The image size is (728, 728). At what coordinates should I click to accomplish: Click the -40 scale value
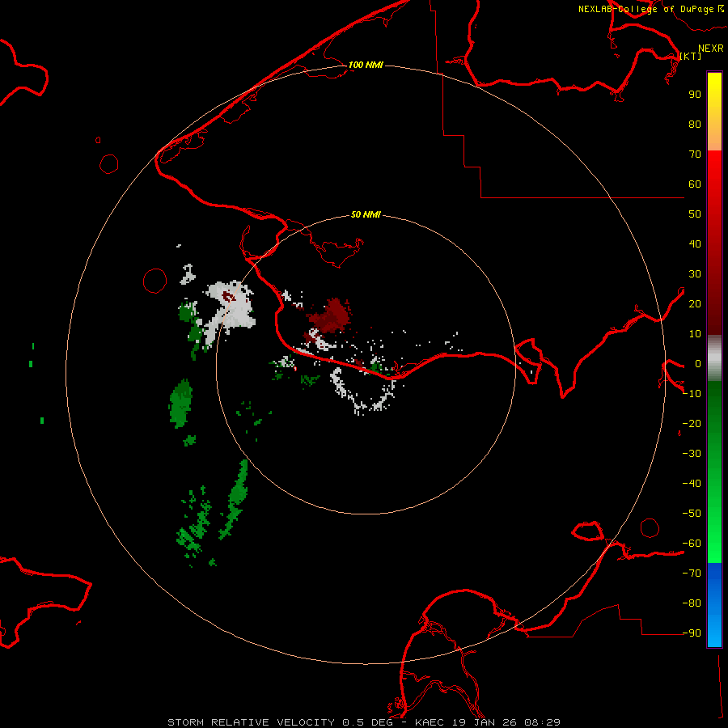coord(692,484)
